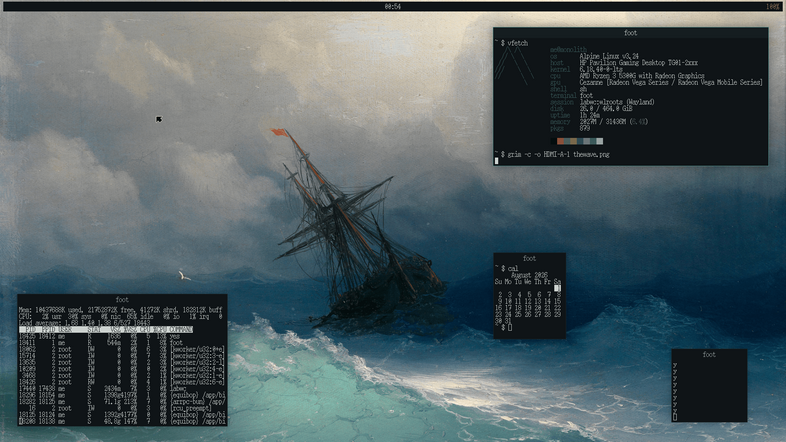Click the "labwc" process row in top
This screenshot has width=786, height=442.
[x=102, y=388]
